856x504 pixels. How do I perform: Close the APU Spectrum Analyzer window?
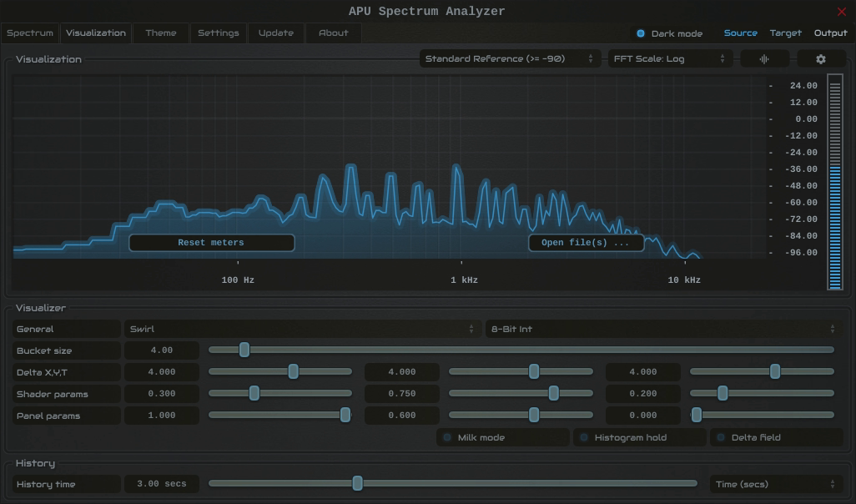[x=841, y=12]
